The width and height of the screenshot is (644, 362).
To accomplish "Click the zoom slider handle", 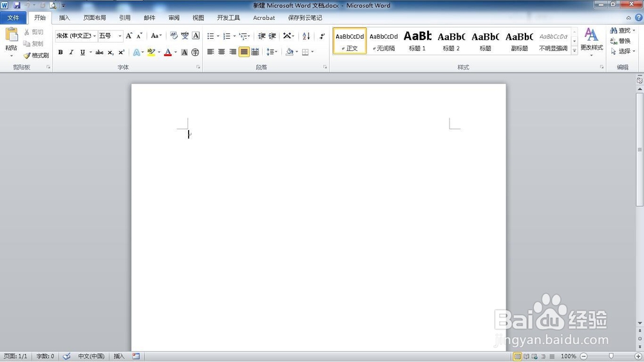I will click(x=611, y=356).
